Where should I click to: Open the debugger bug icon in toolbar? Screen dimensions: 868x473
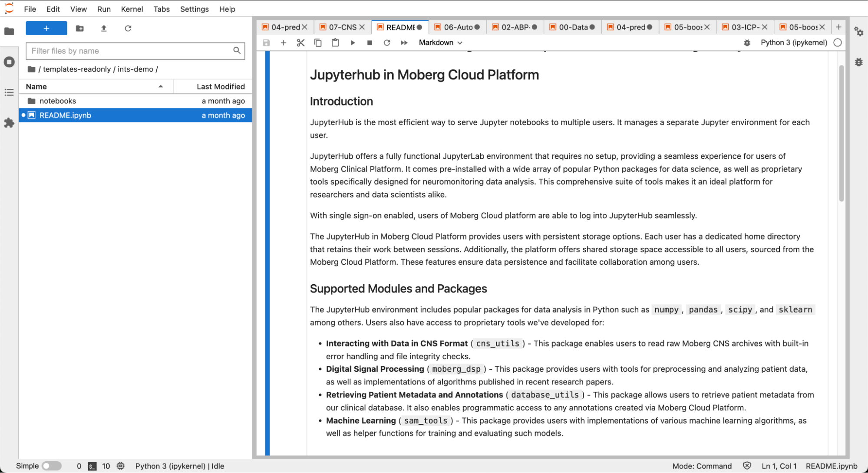tap(747, 43)
